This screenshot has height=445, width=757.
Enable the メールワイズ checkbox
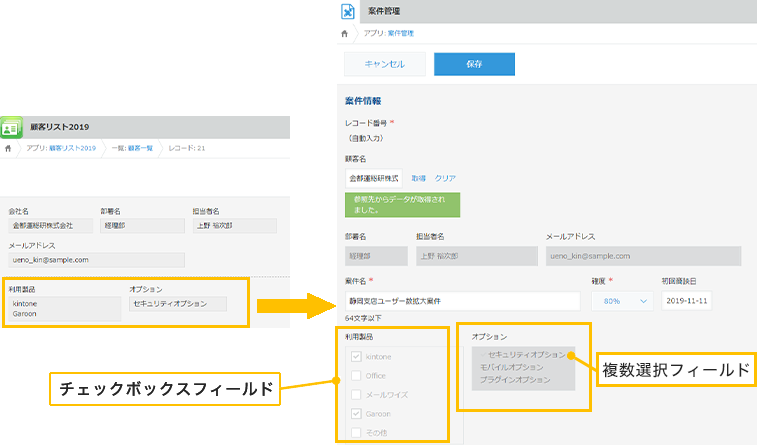pyautogui.click(x=357, y=395)
